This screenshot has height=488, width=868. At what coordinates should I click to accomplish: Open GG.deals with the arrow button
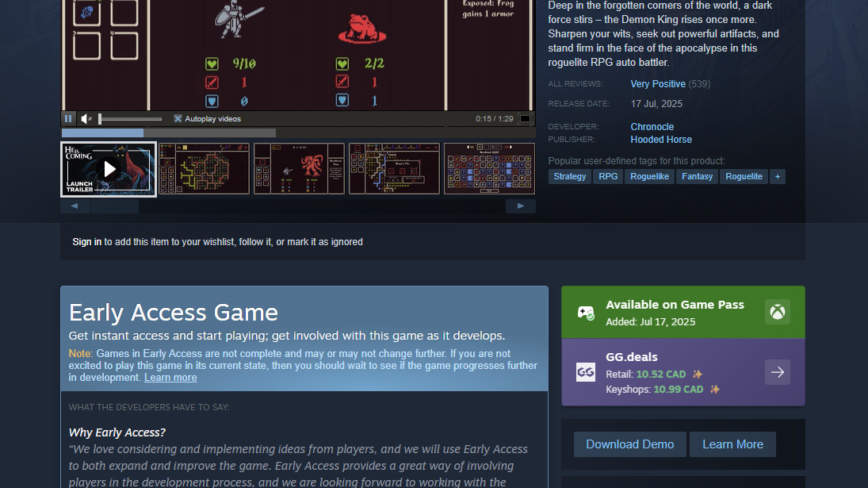tap(777, 372)
